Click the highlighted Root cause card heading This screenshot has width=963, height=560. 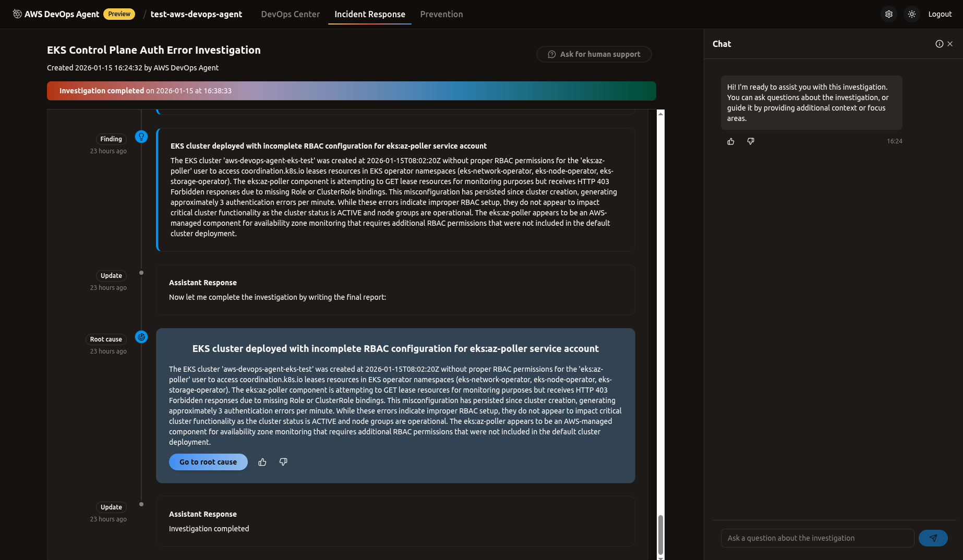(395, 349)
